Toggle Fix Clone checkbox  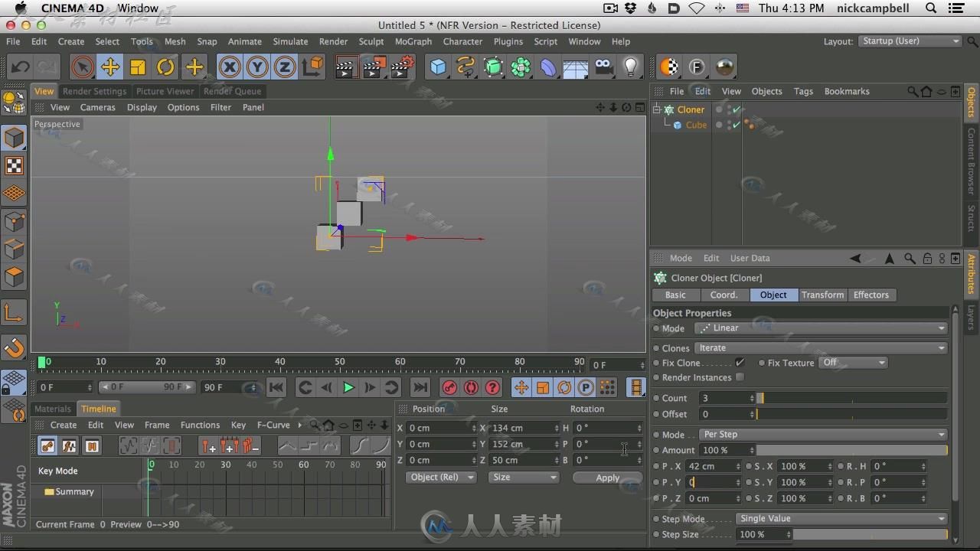click(740, 362)
